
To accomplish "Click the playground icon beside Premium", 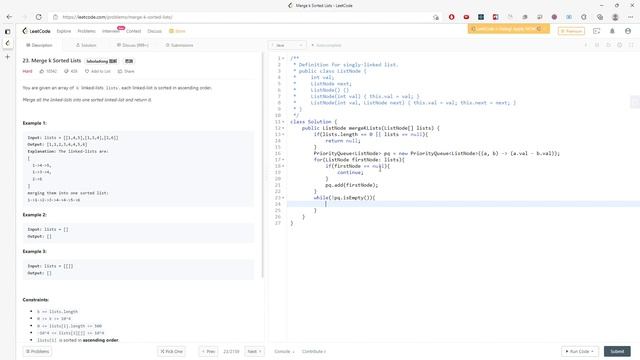I will point(596,31).
